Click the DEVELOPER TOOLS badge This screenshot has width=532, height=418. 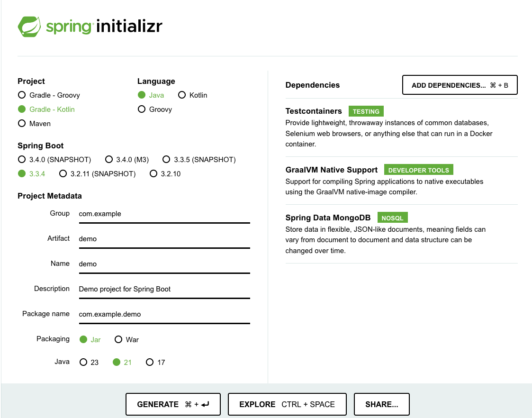pos(418,169)
